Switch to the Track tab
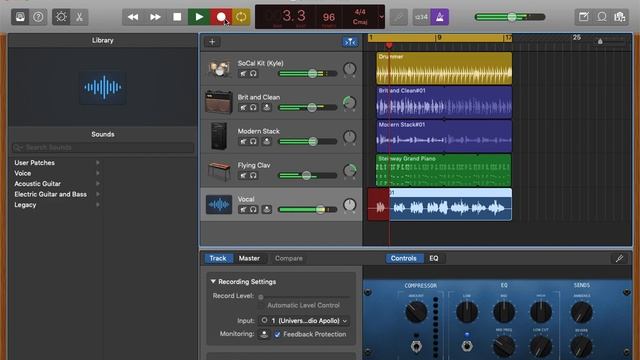The image size is (640, 360). tap(218, 258)
